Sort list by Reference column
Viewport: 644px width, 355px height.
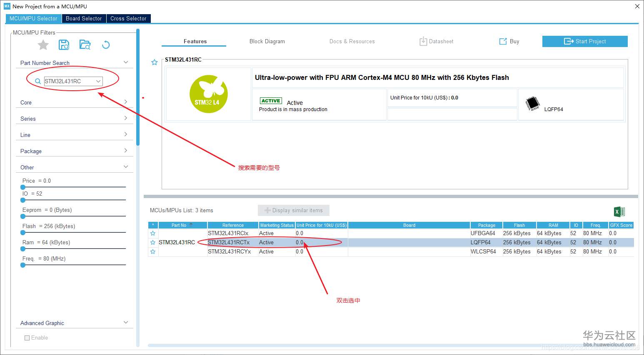pyautogui.click(x=233, y=225)
